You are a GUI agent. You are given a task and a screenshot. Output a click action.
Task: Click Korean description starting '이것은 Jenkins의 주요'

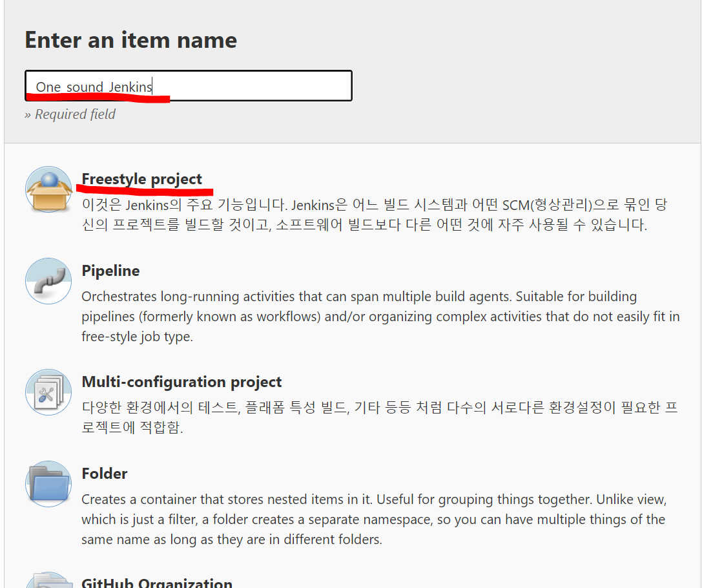375,215
